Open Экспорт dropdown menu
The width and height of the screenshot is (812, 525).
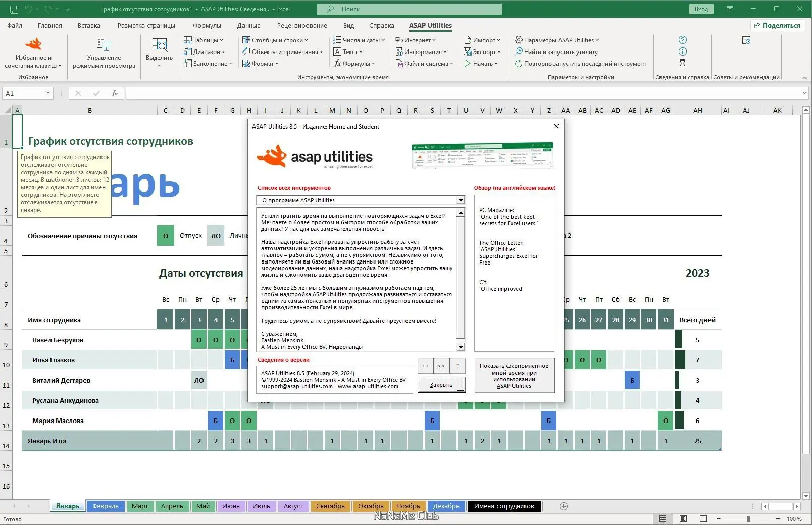click(x=482, y=52)
